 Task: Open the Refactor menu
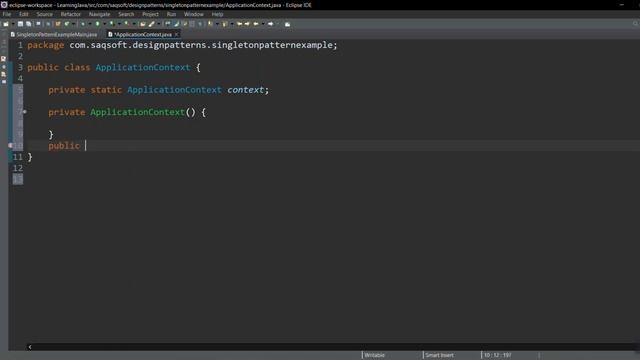[71, 14]
